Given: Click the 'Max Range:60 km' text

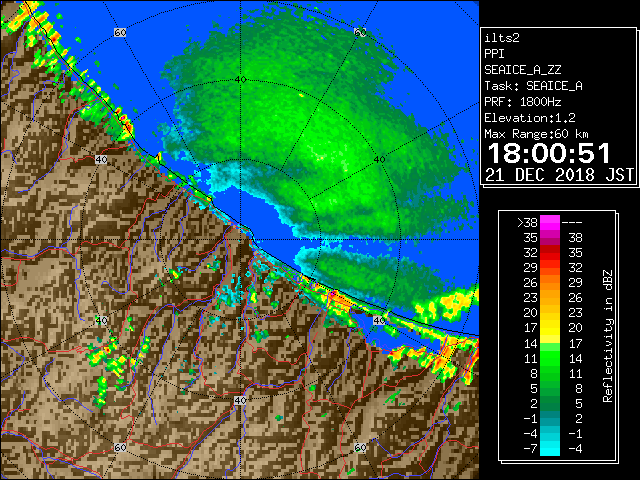Looking at the screenshot, I should coord(536,134).
